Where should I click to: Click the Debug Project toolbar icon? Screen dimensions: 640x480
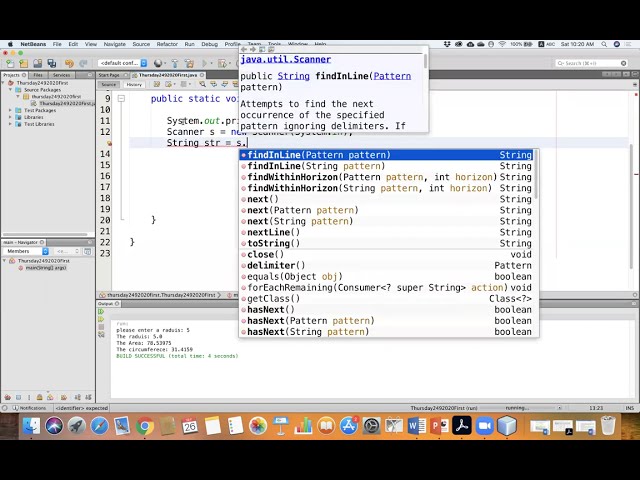tap(222, 63)
